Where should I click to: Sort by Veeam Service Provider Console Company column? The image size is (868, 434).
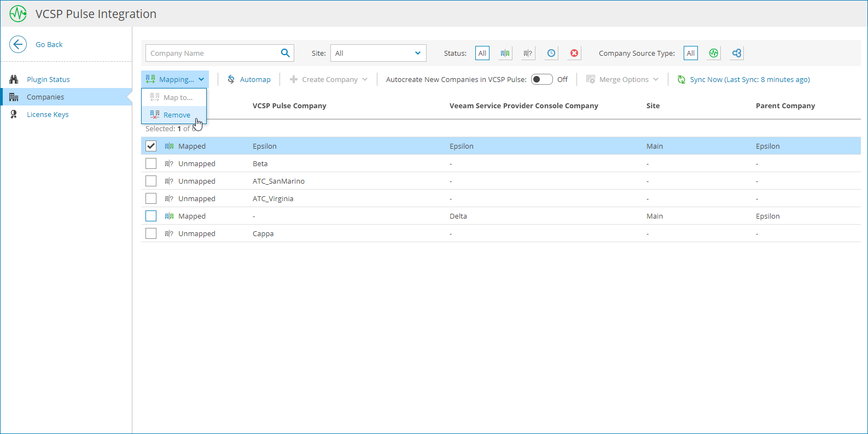coord(524,105)
